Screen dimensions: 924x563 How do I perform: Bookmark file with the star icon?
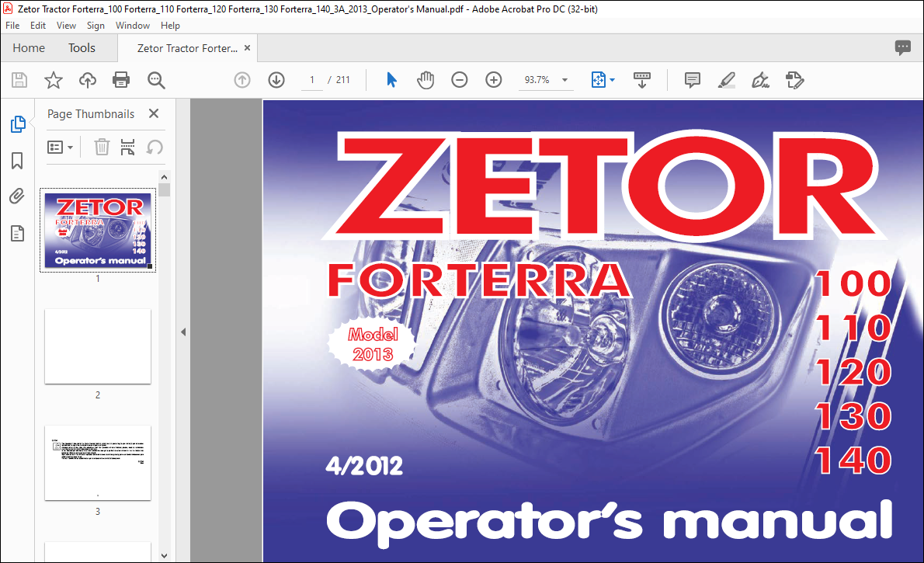[x=54, y=79]
